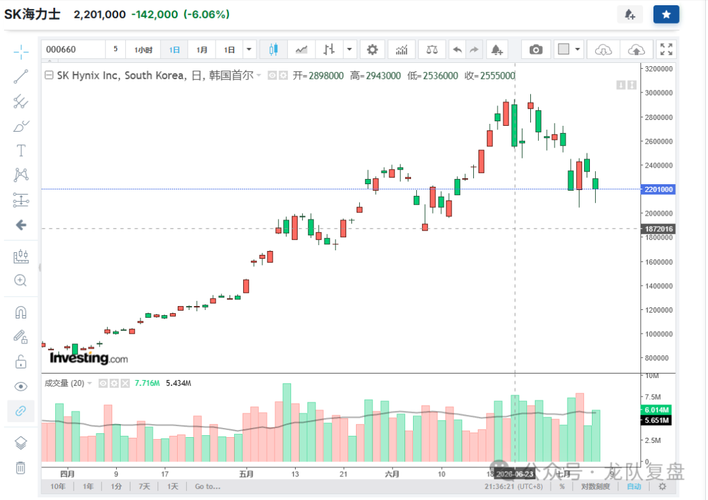This screenshot has height=500, width=708.
Task: Toggle hide all drawings eye icon
Action: click(x=21, y=387)
